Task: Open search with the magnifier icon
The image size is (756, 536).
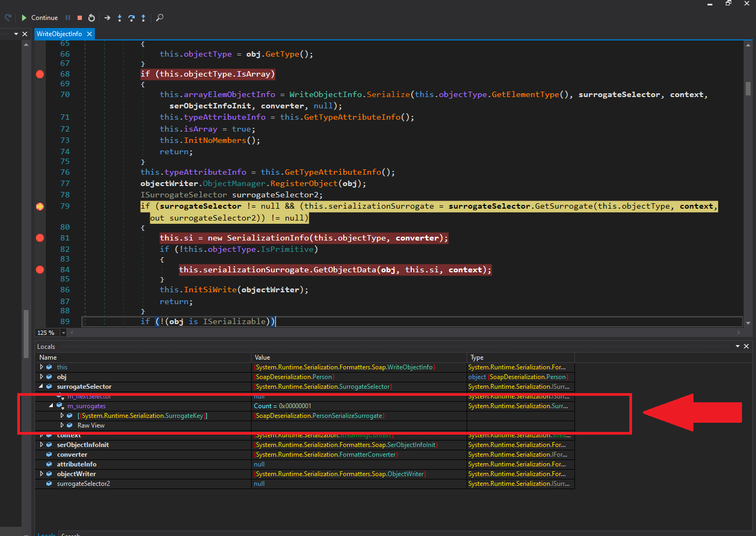Action: pyautogui.click(x=159, y=18)
